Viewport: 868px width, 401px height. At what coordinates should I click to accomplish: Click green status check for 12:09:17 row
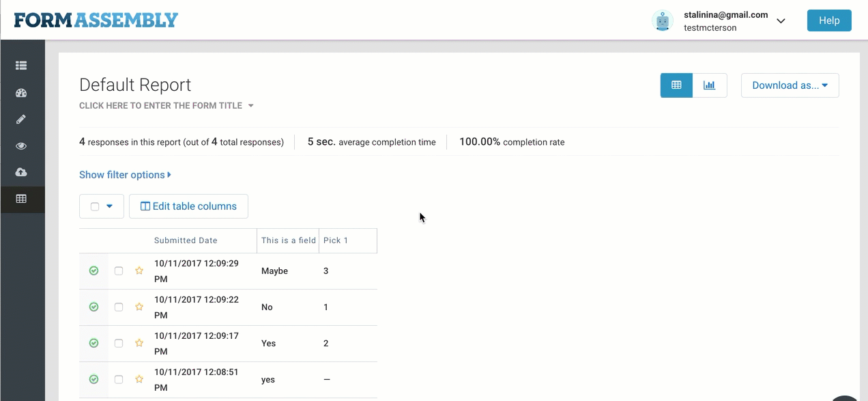click(93, 343)
